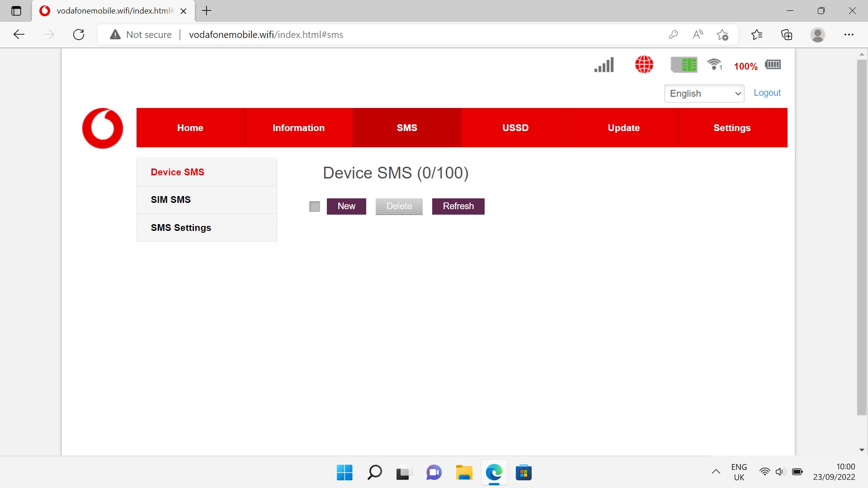868x488 pixels.
Task: Click the battery status icon next to 100%
Action: point(773,65)
